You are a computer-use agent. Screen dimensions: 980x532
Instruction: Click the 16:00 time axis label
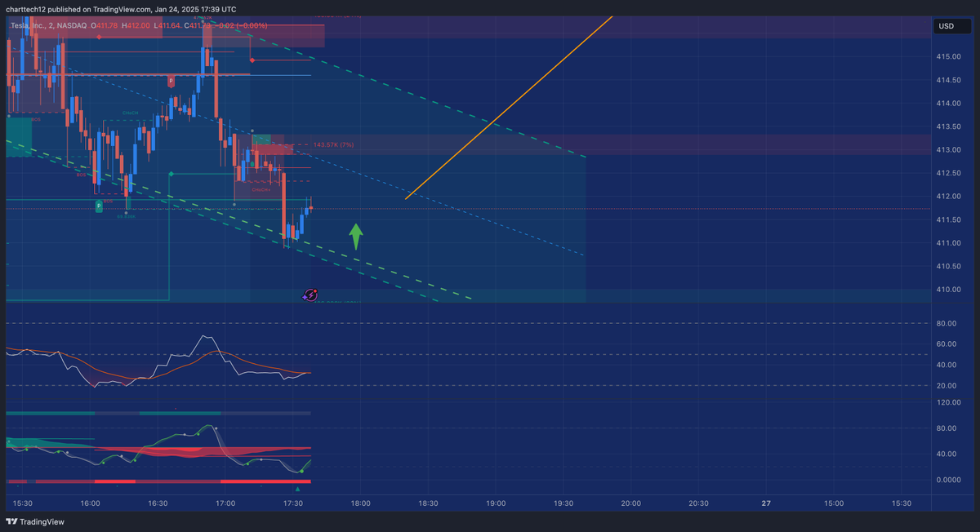[90, 503]
